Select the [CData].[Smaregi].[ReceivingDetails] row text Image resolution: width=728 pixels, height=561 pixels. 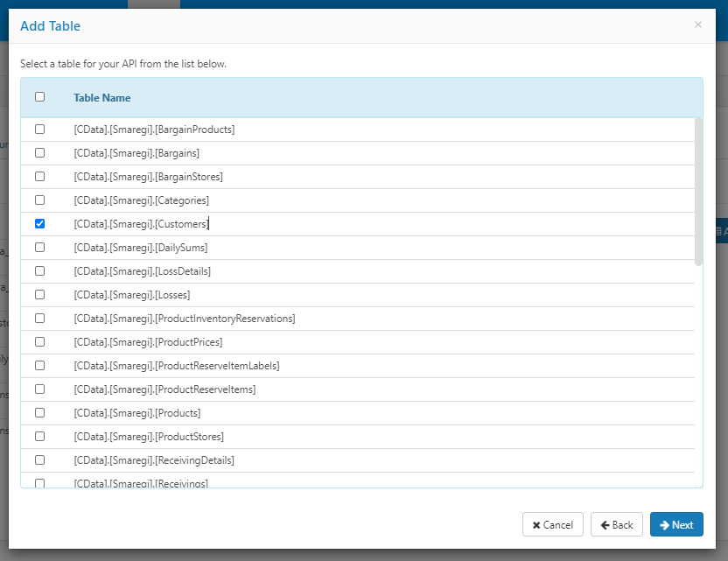coord(154,460)
